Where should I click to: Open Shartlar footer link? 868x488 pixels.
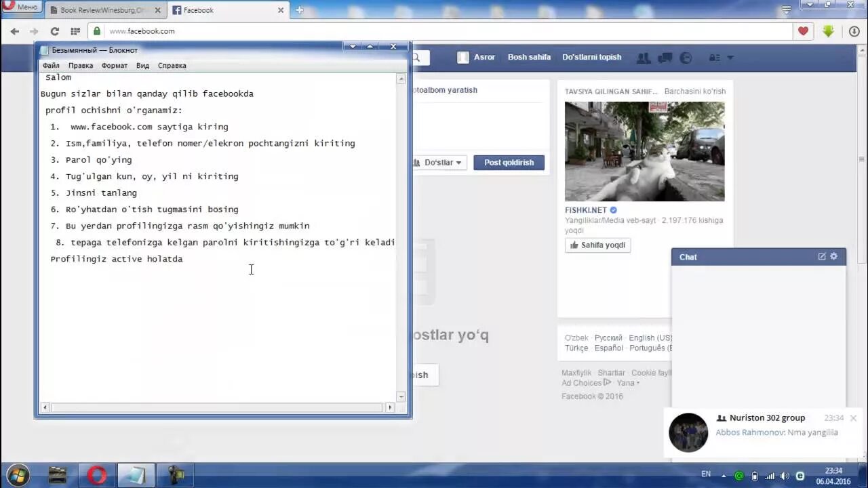point(611,373)
